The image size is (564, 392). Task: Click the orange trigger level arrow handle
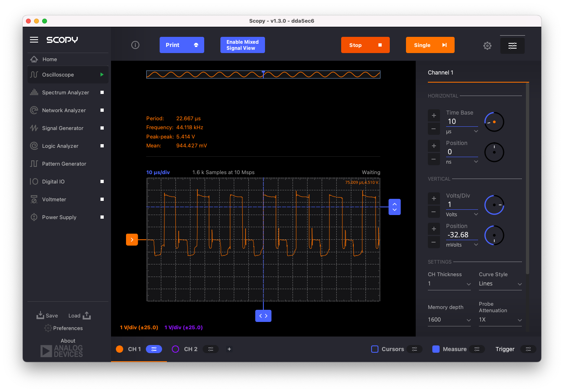tap(132, 240)
